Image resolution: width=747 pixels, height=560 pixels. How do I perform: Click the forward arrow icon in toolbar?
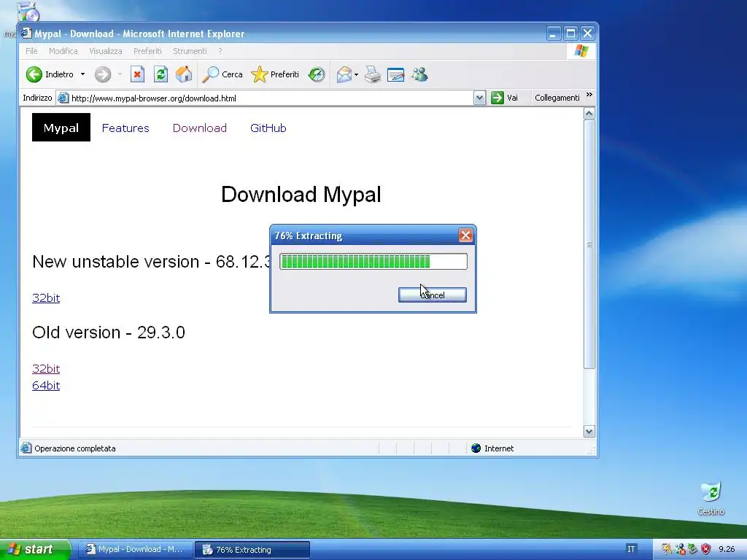coord(102,74)
